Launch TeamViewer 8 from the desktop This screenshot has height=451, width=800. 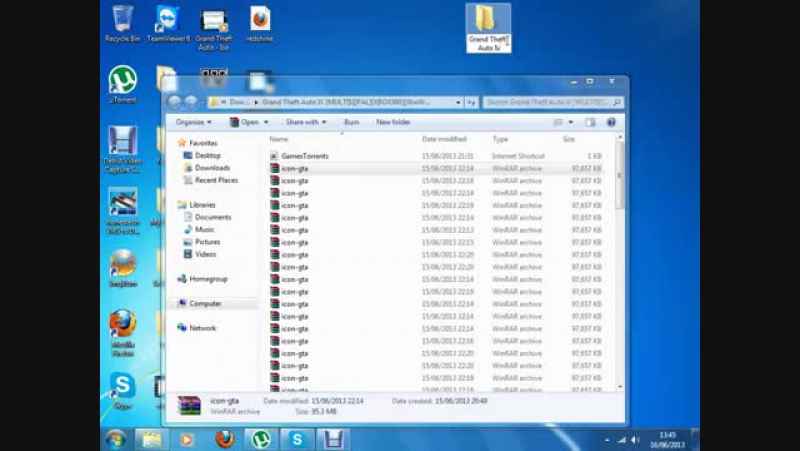(x=168, y=23)
